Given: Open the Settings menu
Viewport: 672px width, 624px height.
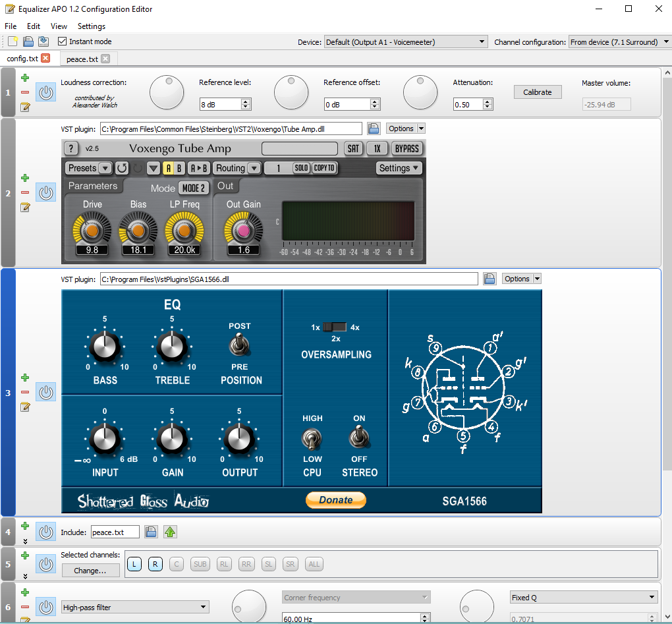Looking at the screenshot, I should tap(92, 26).
